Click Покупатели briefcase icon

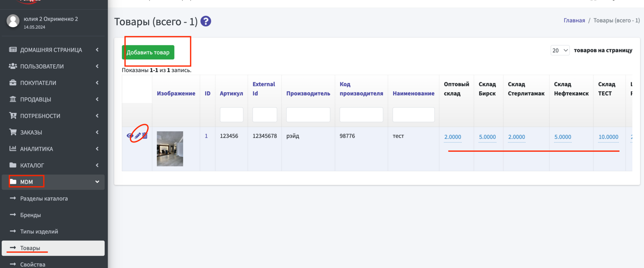click(13, 83)
